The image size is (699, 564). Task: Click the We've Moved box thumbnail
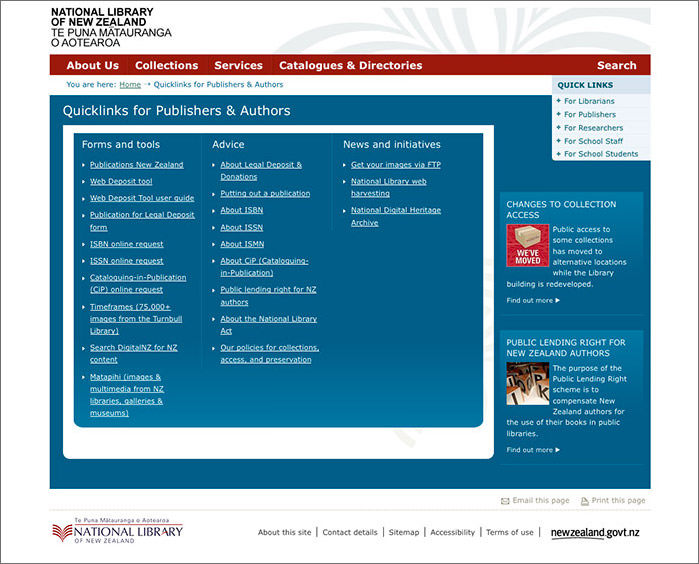[527, 246]
